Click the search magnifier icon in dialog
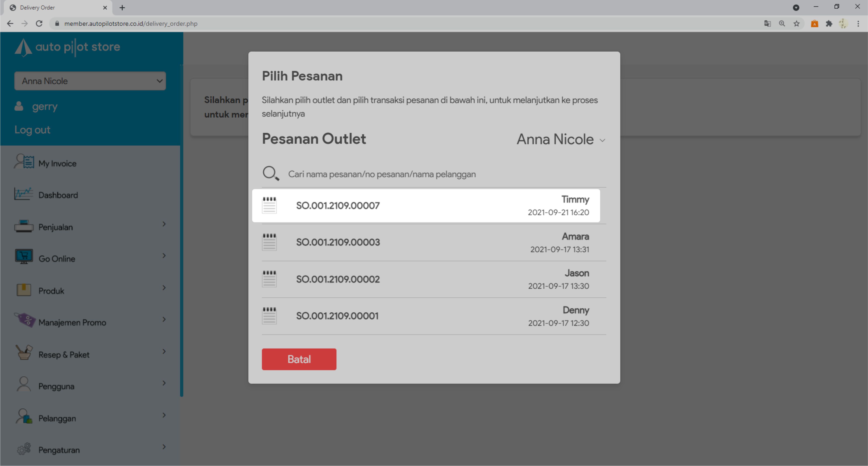Image resolution: width=868 pixels, height=466 pixels. coord(271,174)
